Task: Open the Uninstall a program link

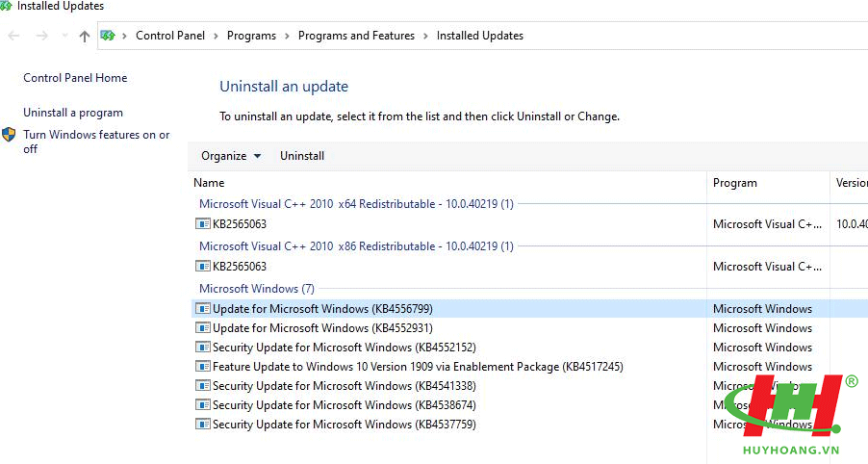Action: [x=73, y=113]
